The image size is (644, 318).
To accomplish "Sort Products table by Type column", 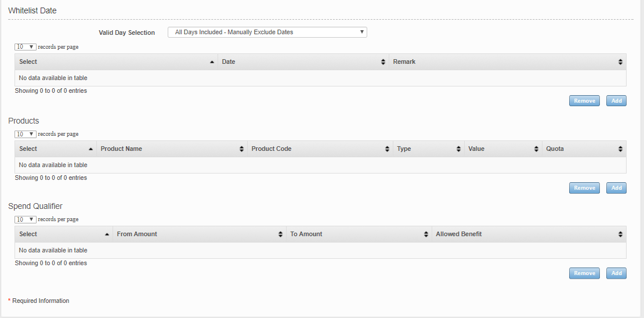I will tap(428, 149).
